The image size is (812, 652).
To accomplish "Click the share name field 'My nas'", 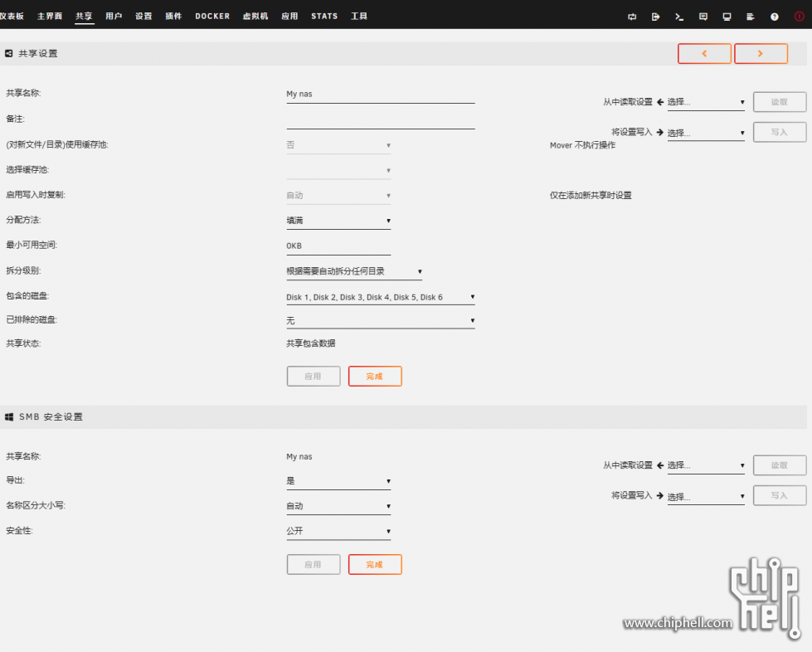I will [x=381, y=95].
